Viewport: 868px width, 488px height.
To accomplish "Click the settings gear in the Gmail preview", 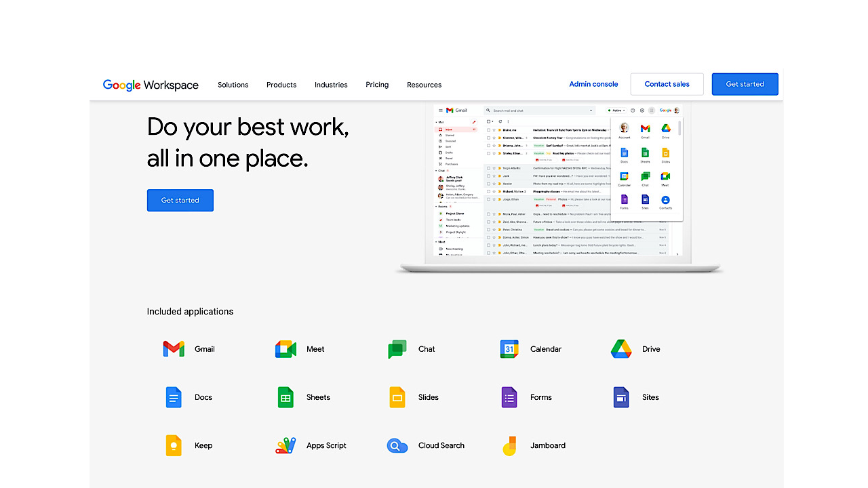I will click(x=642, y=110).
